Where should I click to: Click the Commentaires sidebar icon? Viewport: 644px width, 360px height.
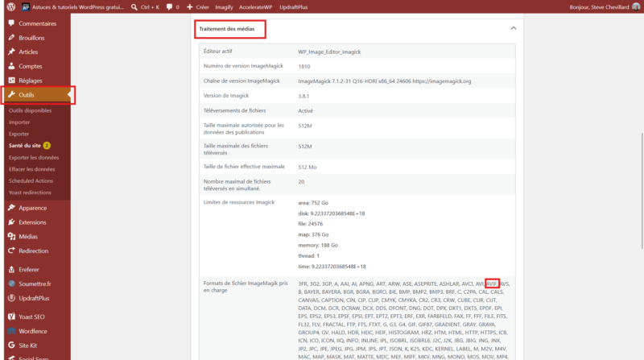pos(11,23)
